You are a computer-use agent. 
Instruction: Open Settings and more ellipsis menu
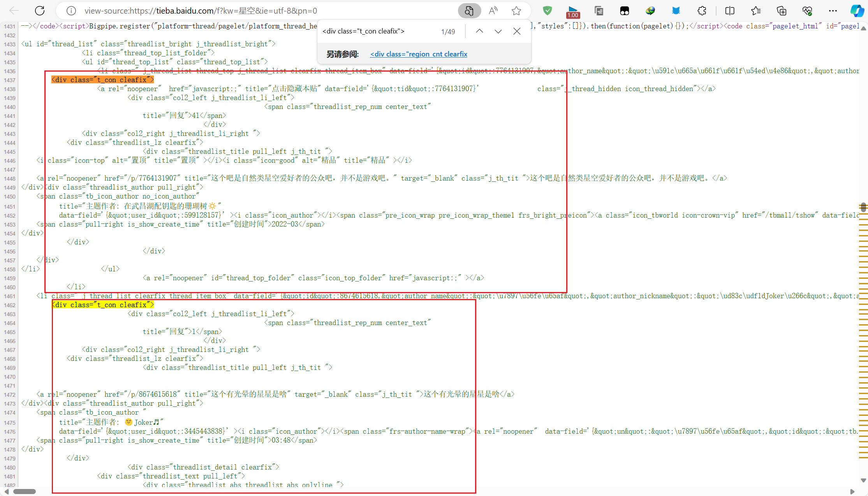point(833,11)
